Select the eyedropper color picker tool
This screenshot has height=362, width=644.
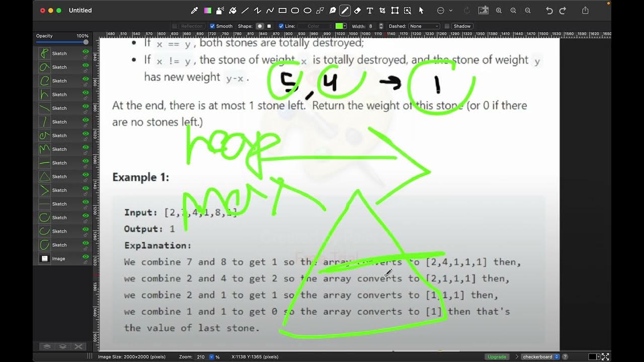(195, 11)
